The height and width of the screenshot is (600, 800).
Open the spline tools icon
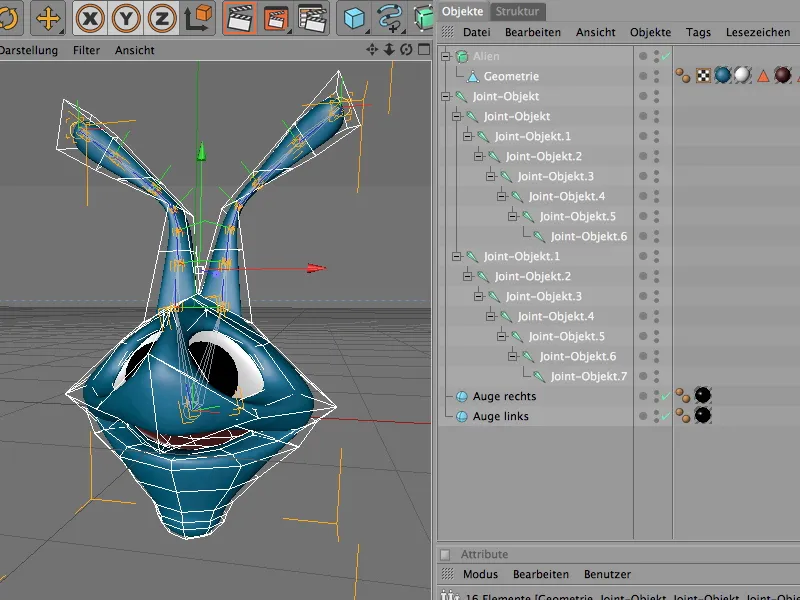(x=390, y=19)
